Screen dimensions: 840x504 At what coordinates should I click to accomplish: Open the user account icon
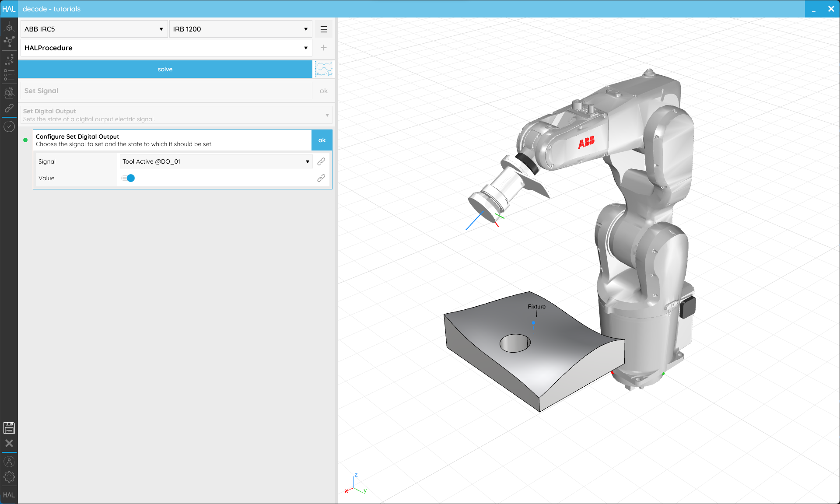[x=9, y=462]
